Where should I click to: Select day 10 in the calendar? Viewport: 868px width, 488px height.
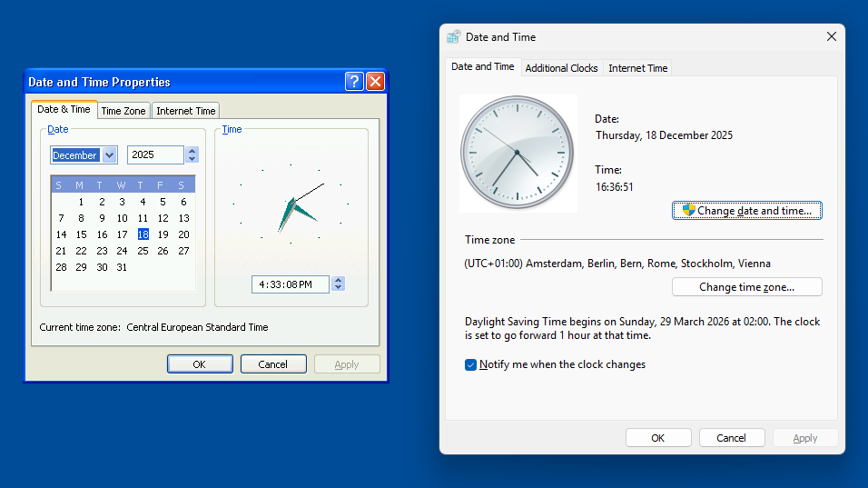pyautogui.click(x=122, y=218)
